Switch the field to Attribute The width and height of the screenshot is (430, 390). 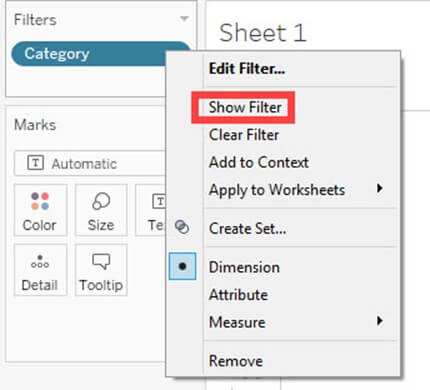click(x=238, y=295)
